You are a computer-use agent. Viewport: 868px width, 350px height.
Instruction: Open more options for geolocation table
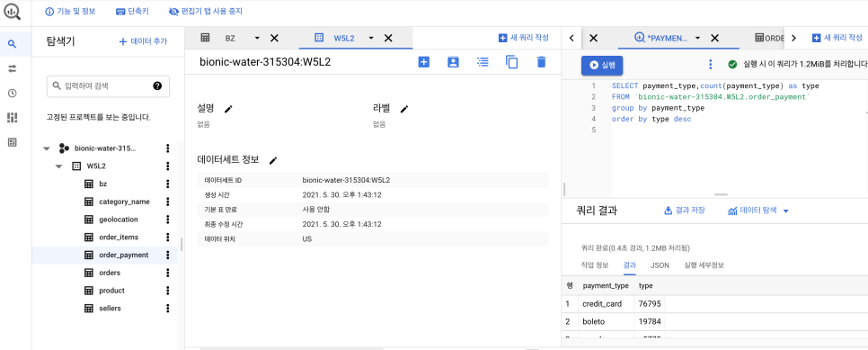click(x=168, y=220)
